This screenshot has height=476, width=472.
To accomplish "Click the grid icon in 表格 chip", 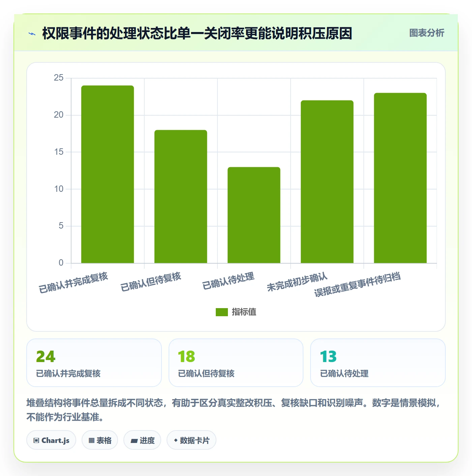I will [91, 441].
